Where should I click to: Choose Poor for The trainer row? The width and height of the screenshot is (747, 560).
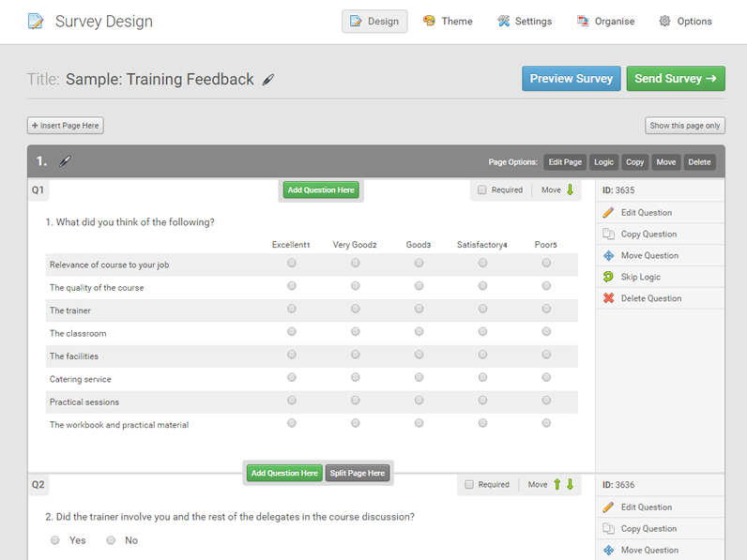point(546,309)
